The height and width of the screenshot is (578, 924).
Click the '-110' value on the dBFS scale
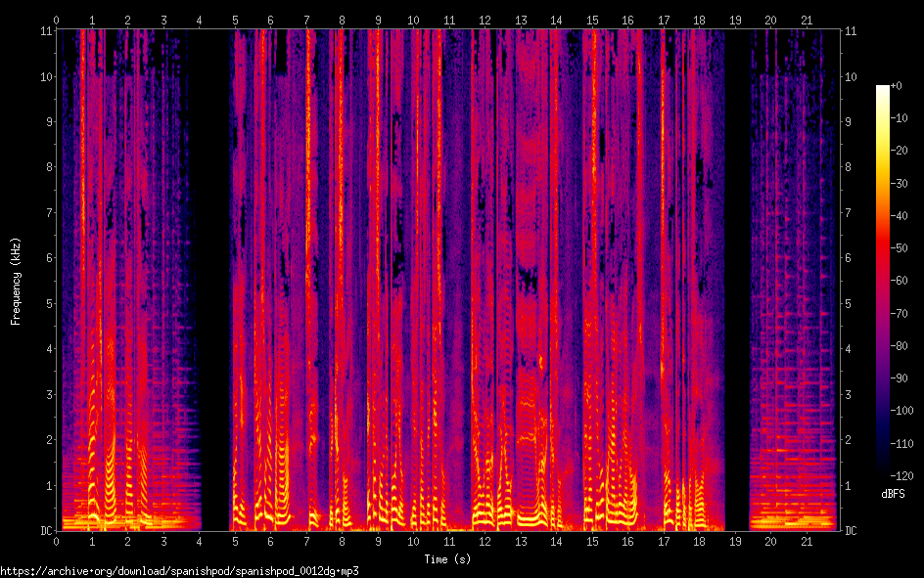pyautogui.click(x=901, y=444)
